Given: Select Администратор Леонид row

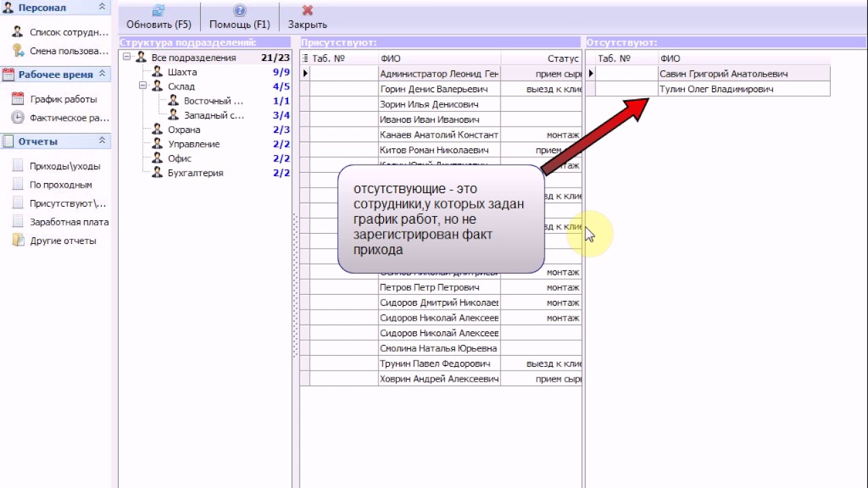Looking at the screenshot, I should pyautogui.click(x=441, y=73).
